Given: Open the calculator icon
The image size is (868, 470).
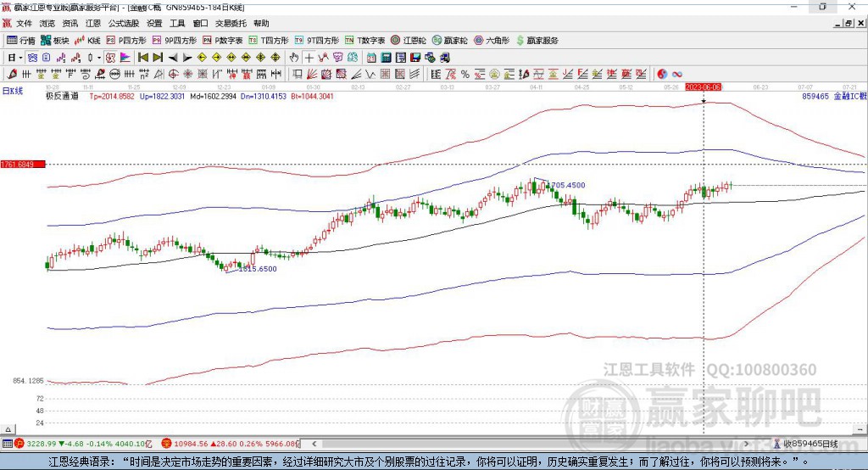Looking at the screenshot, I should [386, 58].
